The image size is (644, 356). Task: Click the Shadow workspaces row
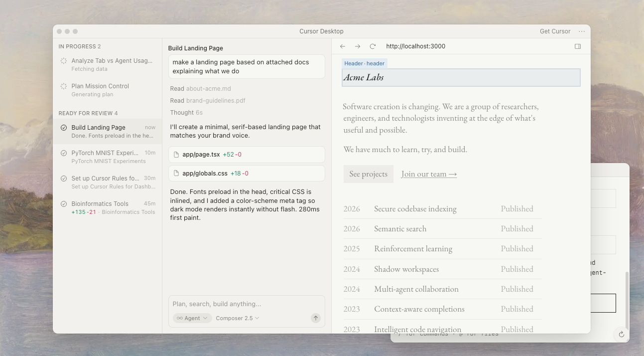click(x=442, y=269)
